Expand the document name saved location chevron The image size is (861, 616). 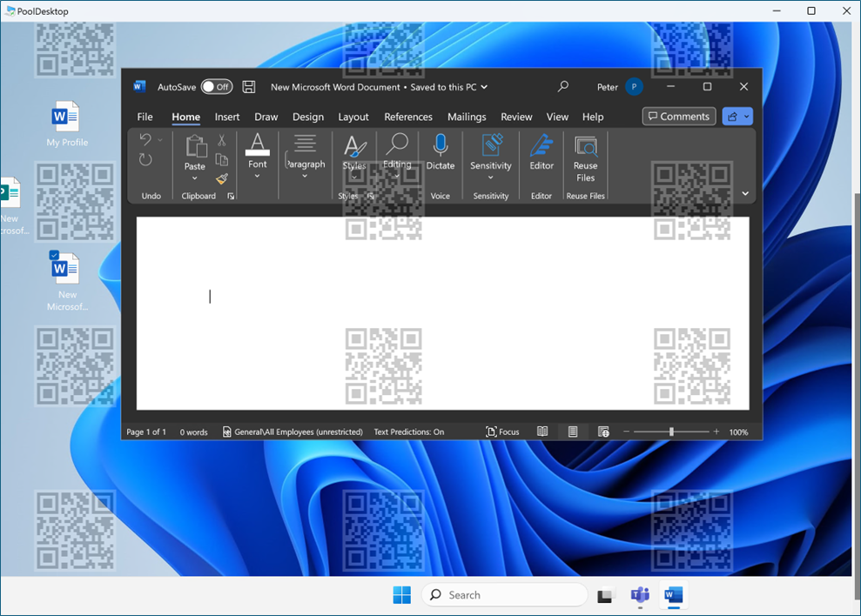coord(484,87)
